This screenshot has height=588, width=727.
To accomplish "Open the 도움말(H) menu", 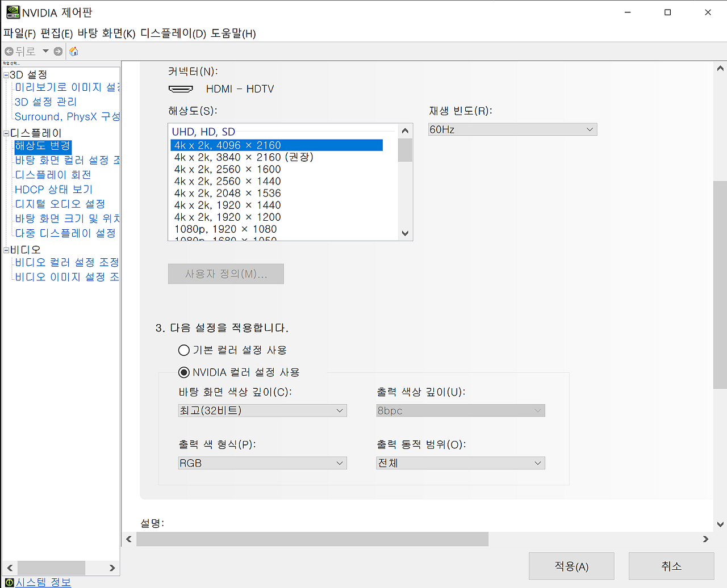I will pos(233,33).
